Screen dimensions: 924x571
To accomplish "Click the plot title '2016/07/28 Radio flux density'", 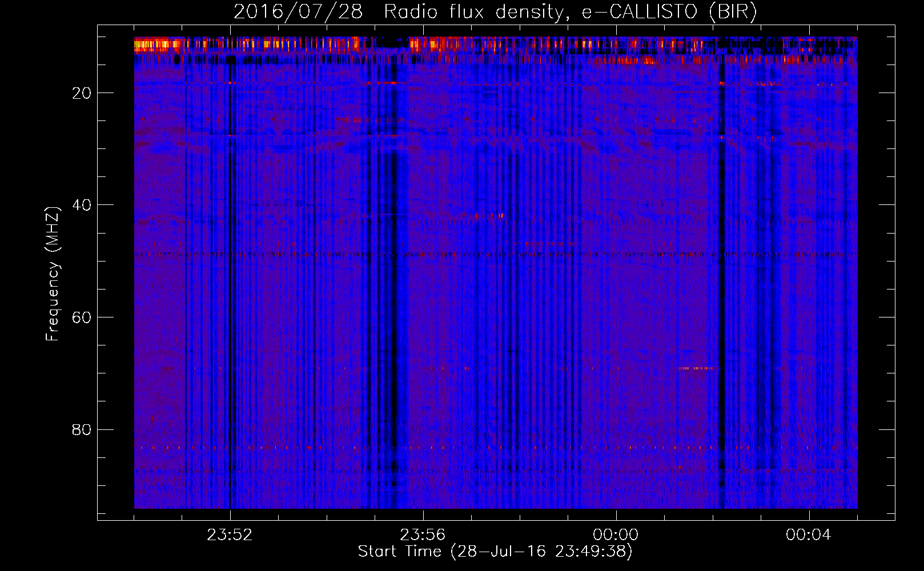I will [x=496, y=11].
